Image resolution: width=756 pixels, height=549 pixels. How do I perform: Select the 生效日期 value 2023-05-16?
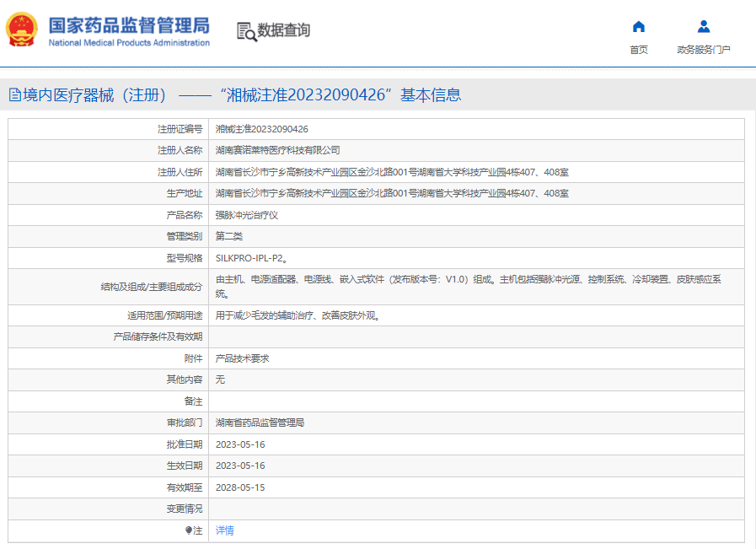(240, 466)
